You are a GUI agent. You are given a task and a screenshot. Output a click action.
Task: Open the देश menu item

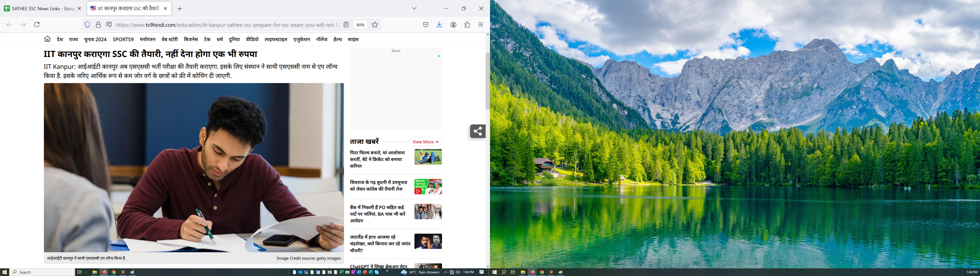coord(60,39)
